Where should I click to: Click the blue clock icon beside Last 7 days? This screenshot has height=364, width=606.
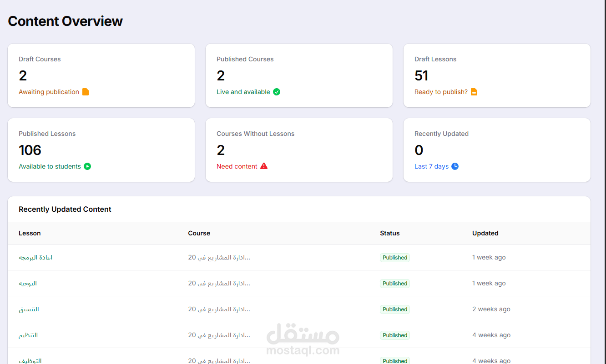point(455,166)
